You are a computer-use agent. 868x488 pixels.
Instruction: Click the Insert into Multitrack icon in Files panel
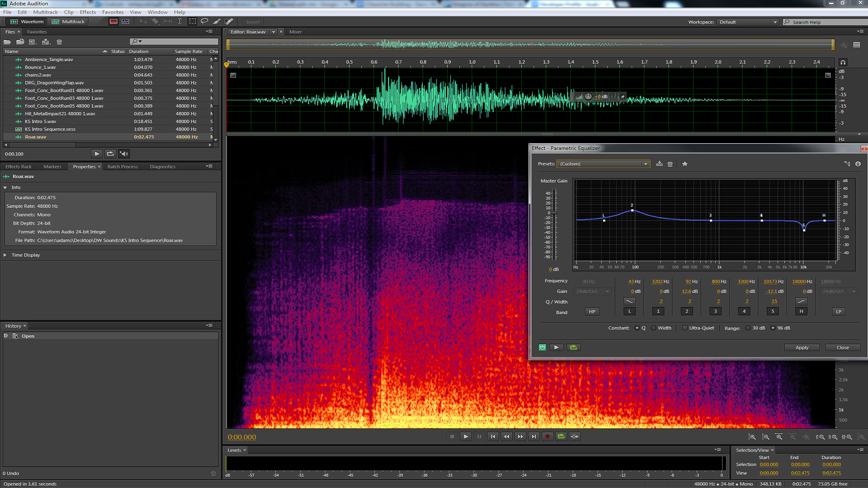coord(46,42)
